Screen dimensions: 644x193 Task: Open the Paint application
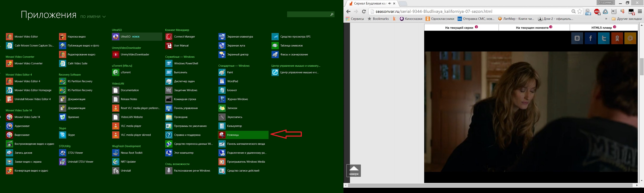243,72
